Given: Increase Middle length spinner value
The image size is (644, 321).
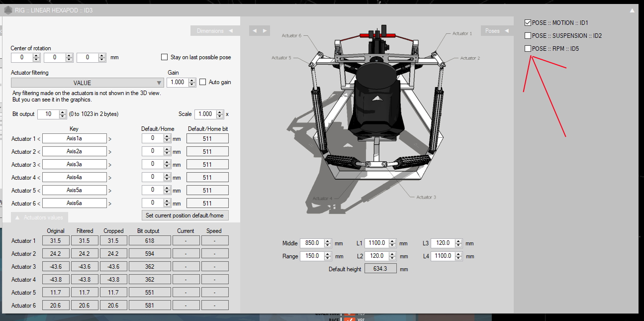Looking at the screenshot, I should click(x=327, y=241).
